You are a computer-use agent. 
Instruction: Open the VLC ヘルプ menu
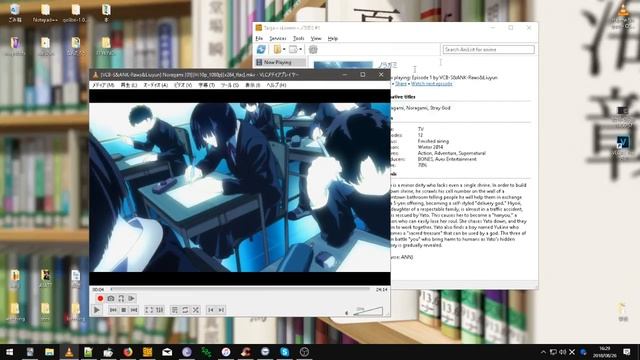click(x=276, y=85)
